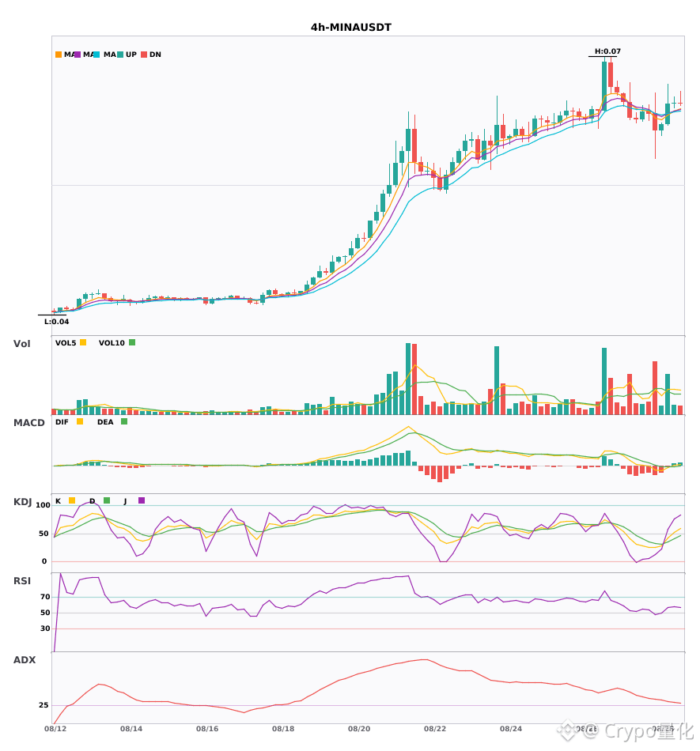This screenshot has width=700, height=751.
Task: Click the ADX panel label
Action: (x=25, y=660)
